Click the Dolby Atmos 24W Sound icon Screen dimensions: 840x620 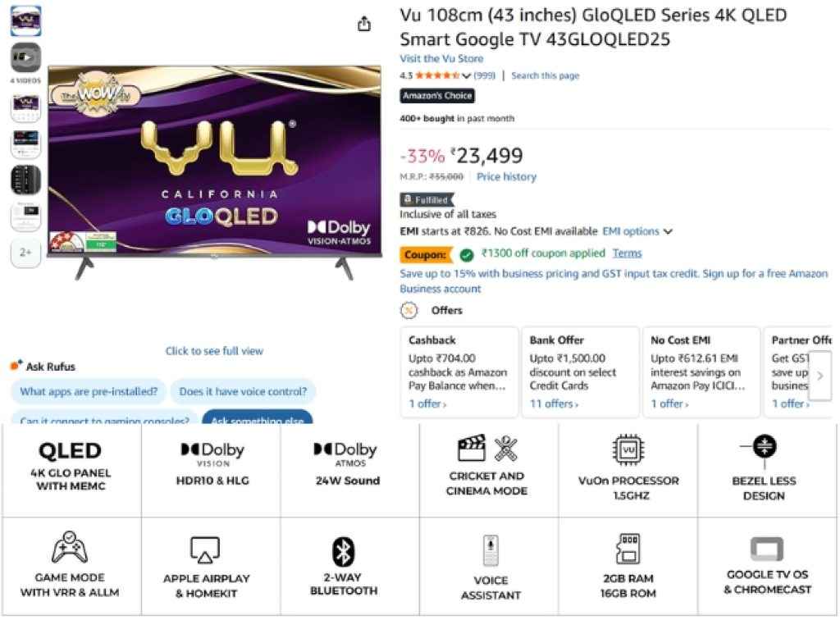pos(344,449)
